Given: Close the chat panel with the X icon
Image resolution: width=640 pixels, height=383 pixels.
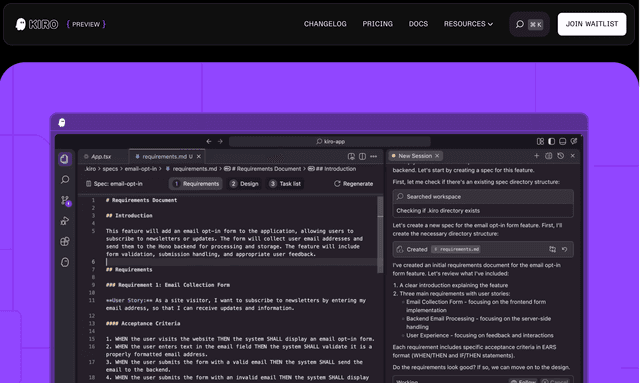Looking at the screenshot, I should click(x=572, y=156).
